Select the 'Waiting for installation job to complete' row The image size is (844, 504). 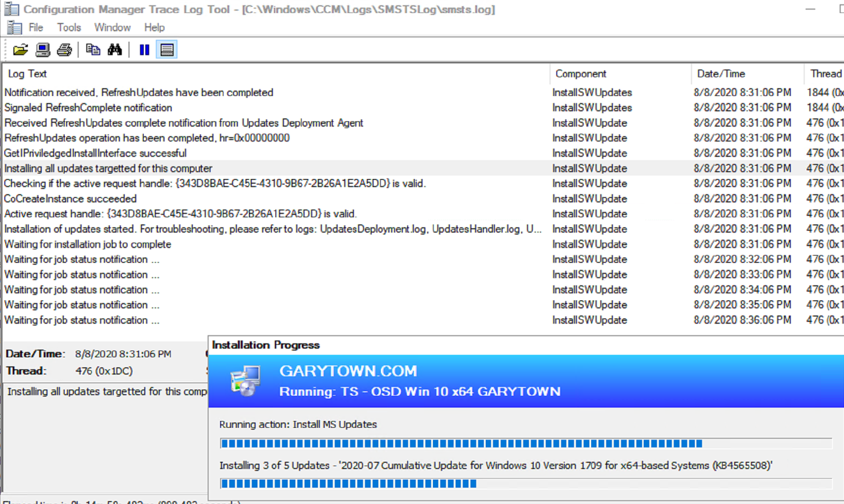tap(88, 244)
